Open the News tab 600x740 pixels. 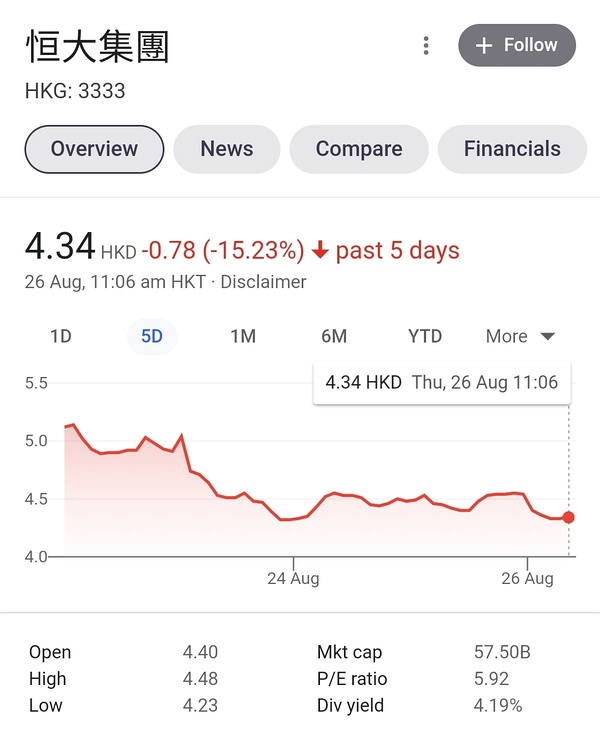[x=227, y=149]
